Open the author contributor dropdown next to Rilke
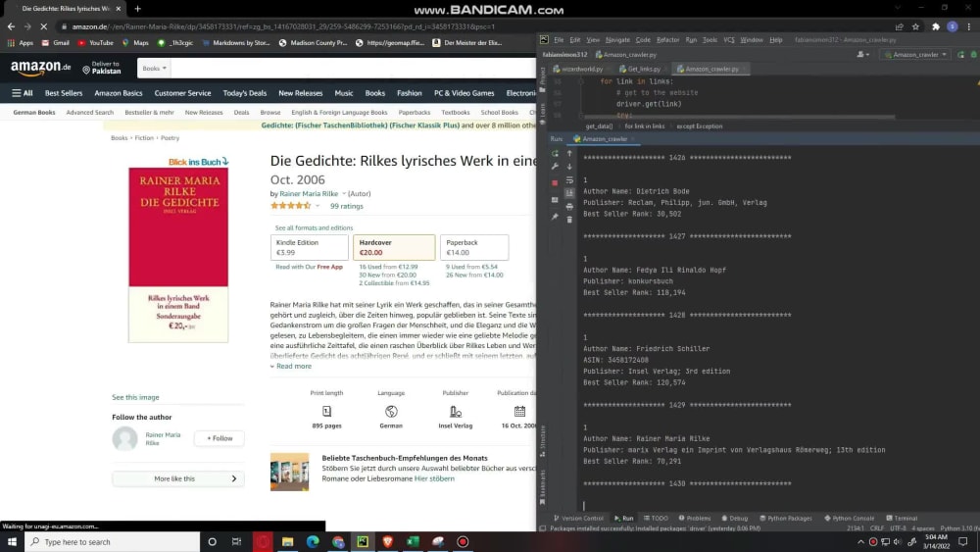The width and height of the screenshot is (980, 552). [x=344, y=194]
